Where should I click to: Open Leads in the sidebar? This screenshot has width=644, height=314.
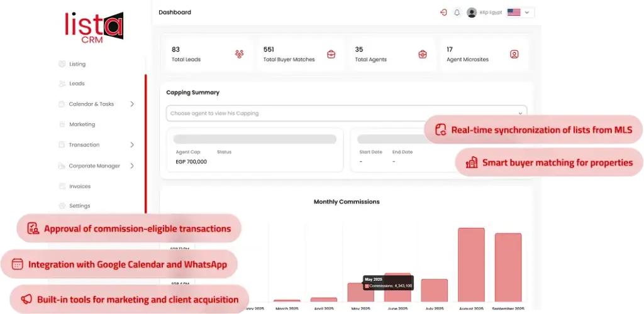[77, 84]
